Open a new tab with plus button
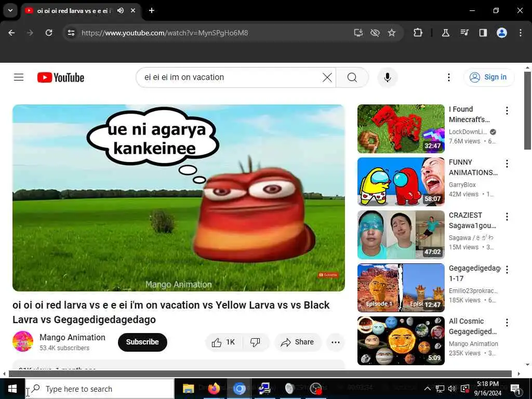This screenshot has width=532, height=399. [152, 10]
